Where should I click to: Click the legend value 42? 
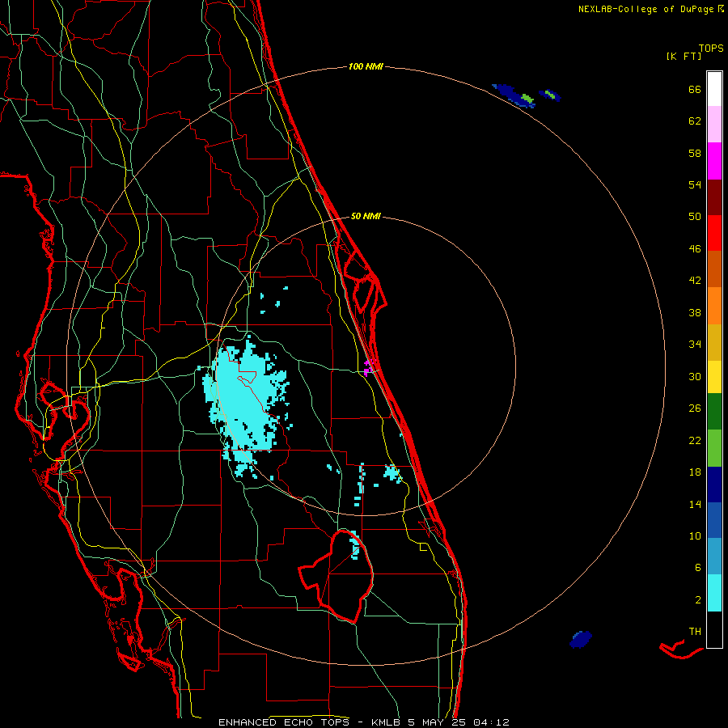(x=695, y=281)
